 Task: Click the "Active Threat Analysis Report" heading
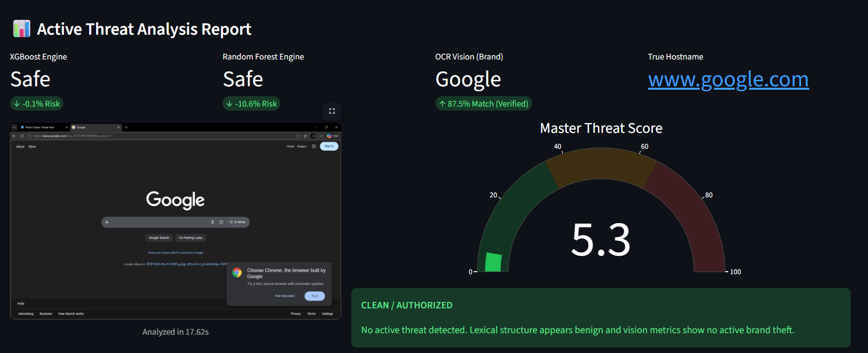(x=144, y=29)
